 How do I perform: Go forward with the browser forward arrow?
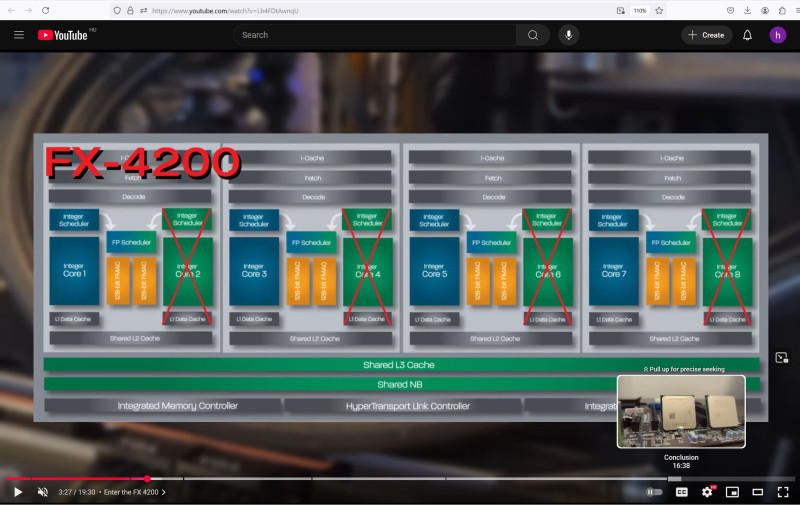[28, 10]
